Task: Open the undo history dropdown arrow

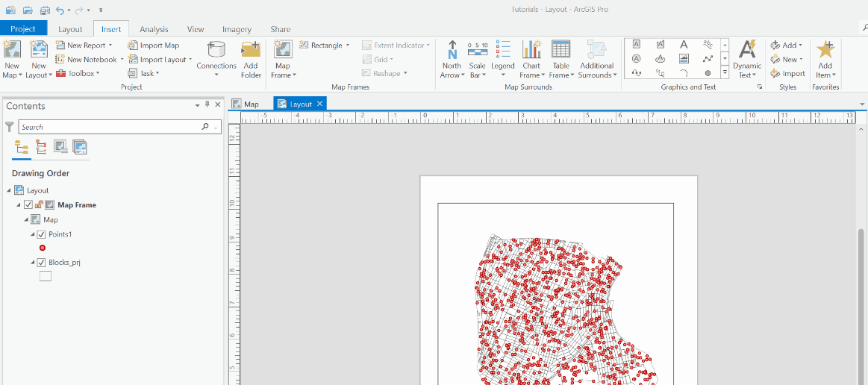Action: (69, 10)
